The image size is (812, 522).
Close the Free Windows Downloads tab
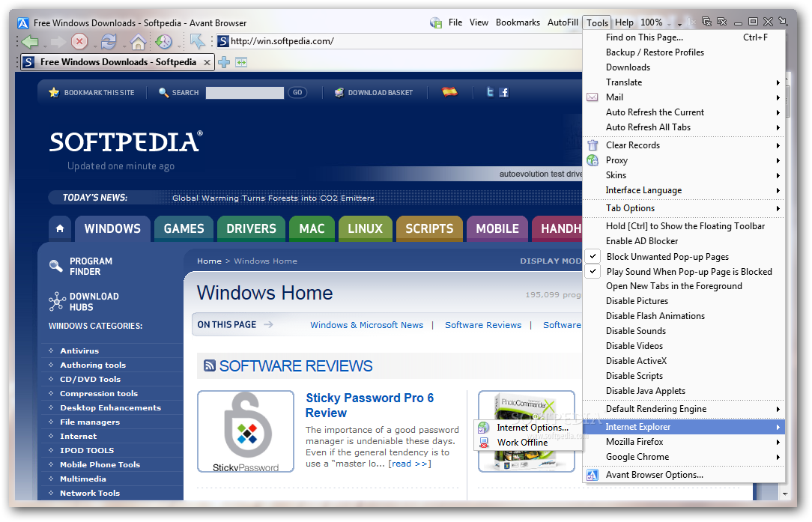tap(207, 62)
